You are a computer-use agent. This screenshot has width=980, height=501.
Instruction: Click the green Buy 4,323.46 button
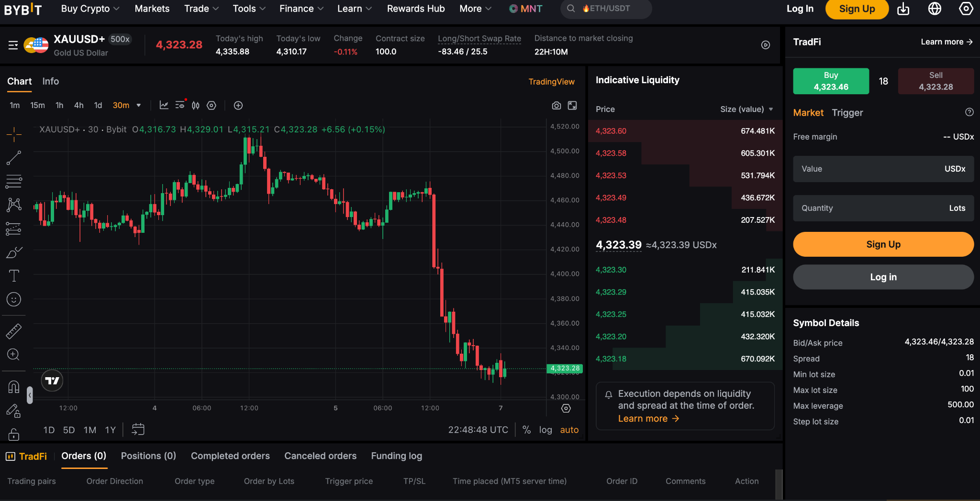pyautogui.click(x=831, y=81)
